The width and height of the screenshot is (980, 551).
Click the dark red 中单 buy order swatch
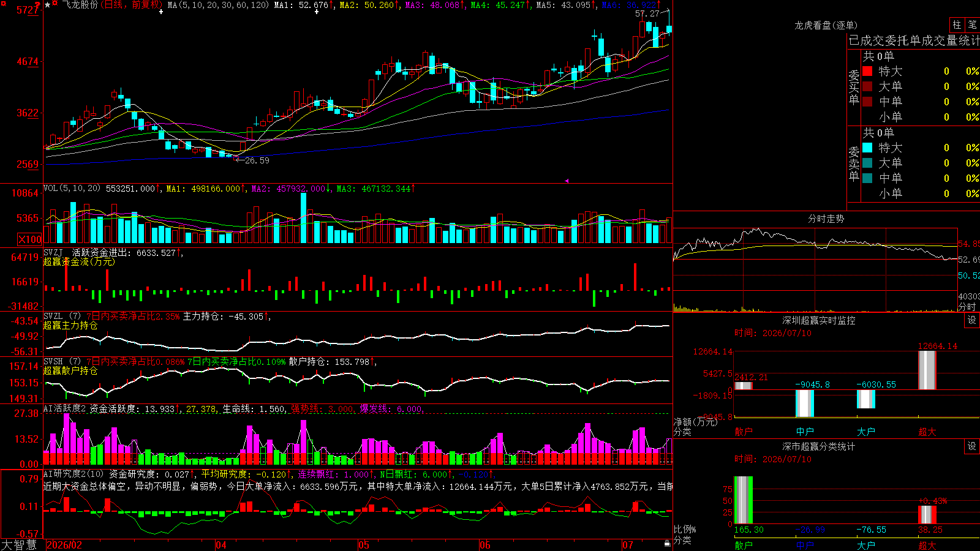tap(867, 102)
